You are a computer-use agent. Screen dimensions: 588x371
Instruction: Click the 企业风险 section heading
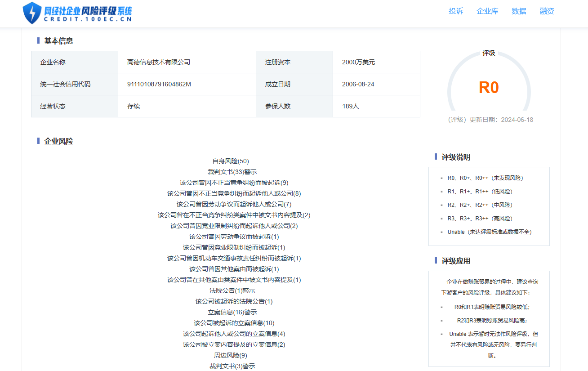[x=58, y=141]
